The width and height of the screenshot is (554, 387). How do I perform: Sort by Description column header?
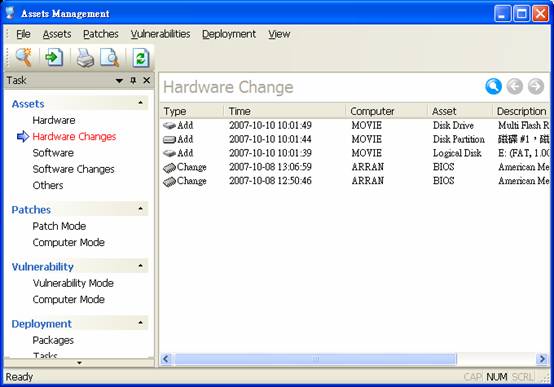(x=521, y=111)
